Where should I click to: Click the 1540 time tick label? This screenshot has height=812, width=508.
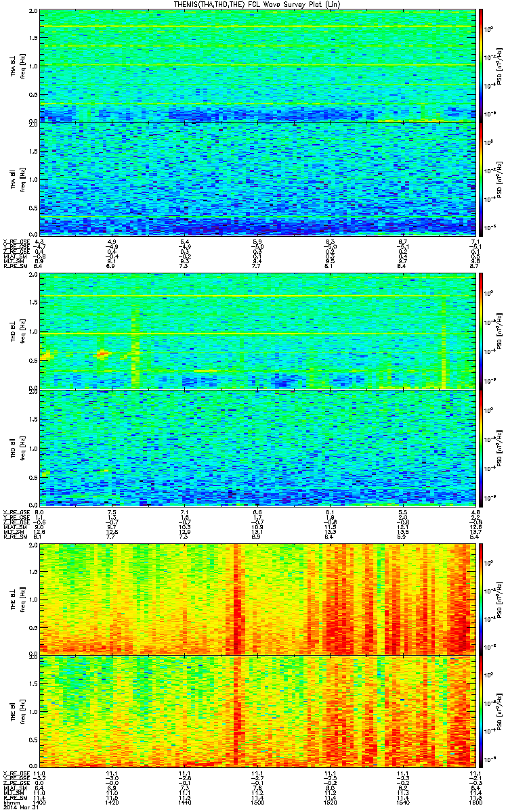point(402,803)
